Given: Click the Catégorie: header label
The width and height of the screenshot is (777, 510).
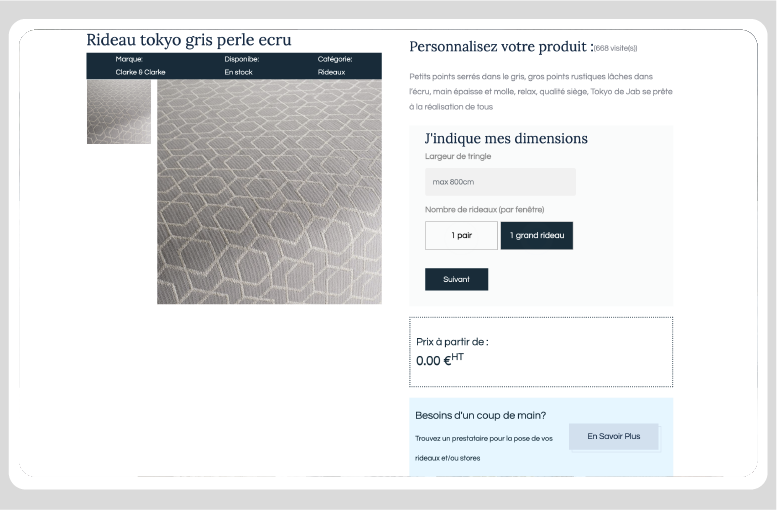Looking at the screenshot, I should pos(335,59).
